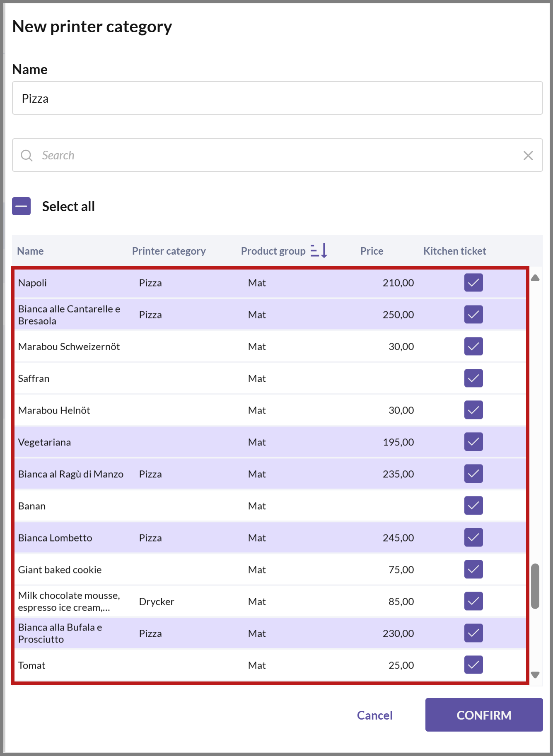Uncheck kitchen ticket for Tomat
This screenshot has width=553, height=756.
[473, 665]
